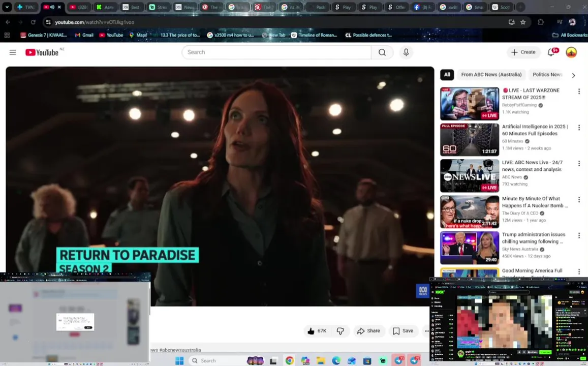Bookmark this page with the star
588x366 pixels.
point(523,22)
